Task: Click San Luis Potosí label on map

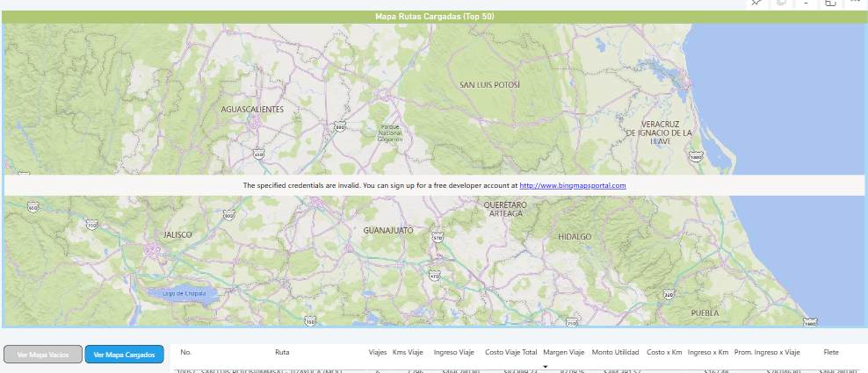Action: pyautogui.click(x=490, y=85)
